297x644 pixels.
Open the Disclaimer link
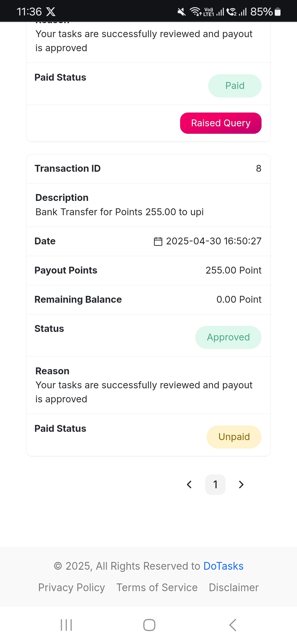pos(234,587)
